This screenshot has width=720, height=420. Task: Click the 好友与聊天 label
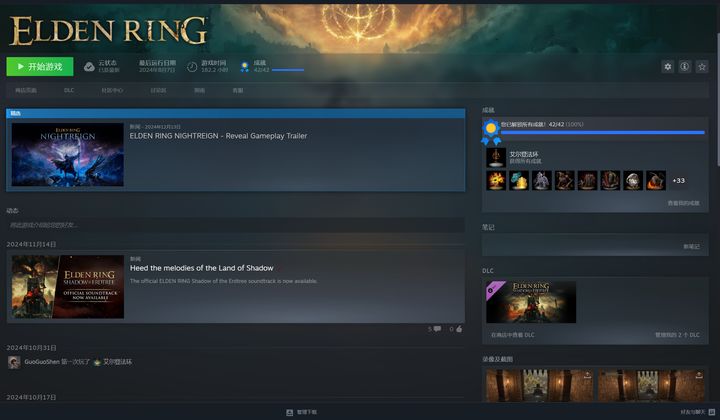point(692,412)
